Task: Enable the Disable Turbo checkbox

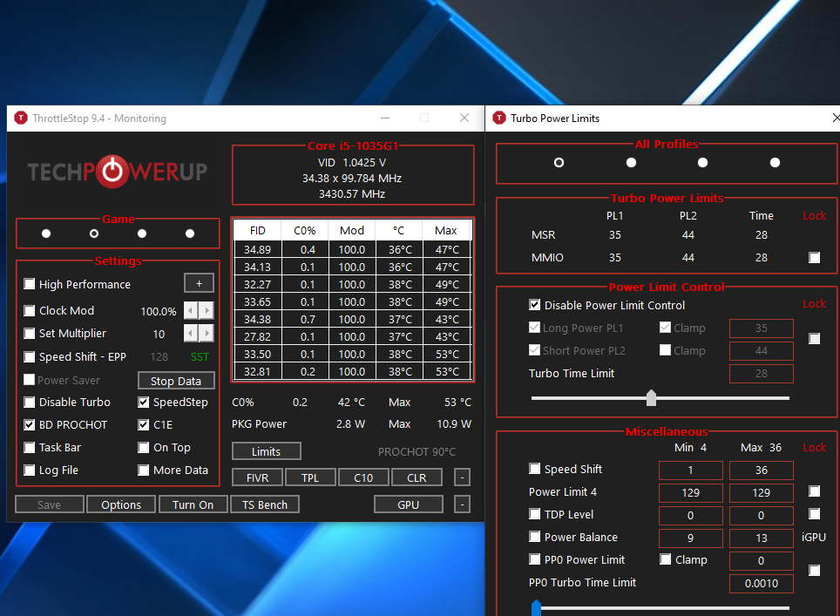Action: click(x=30, y=403)
